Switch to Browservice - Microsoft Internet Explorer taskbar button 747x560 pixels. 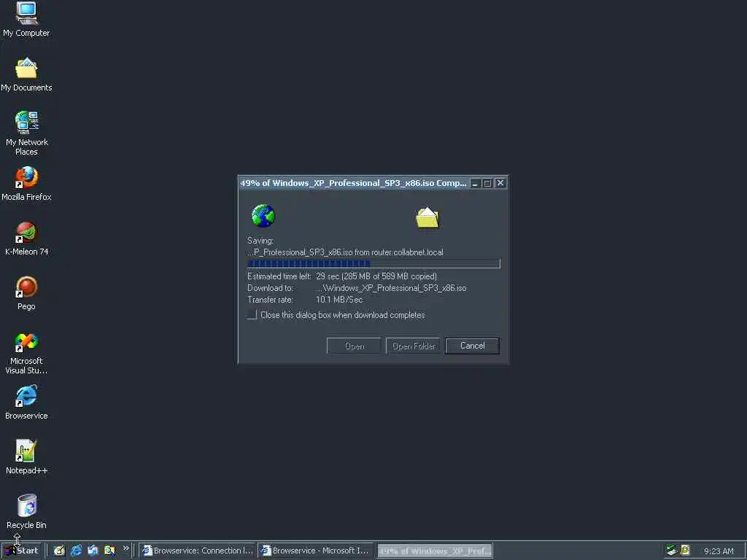click(x=316, y=551)
